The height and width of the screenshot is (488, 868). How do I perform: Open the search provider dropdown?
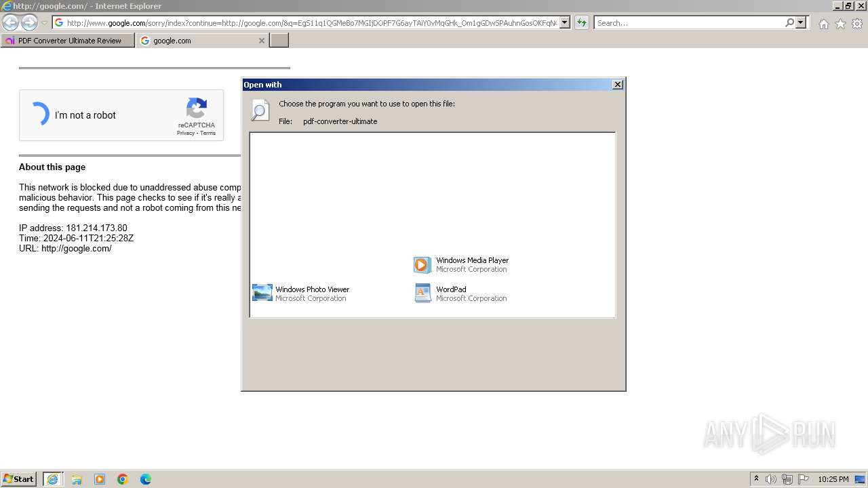tap(801, 23)
